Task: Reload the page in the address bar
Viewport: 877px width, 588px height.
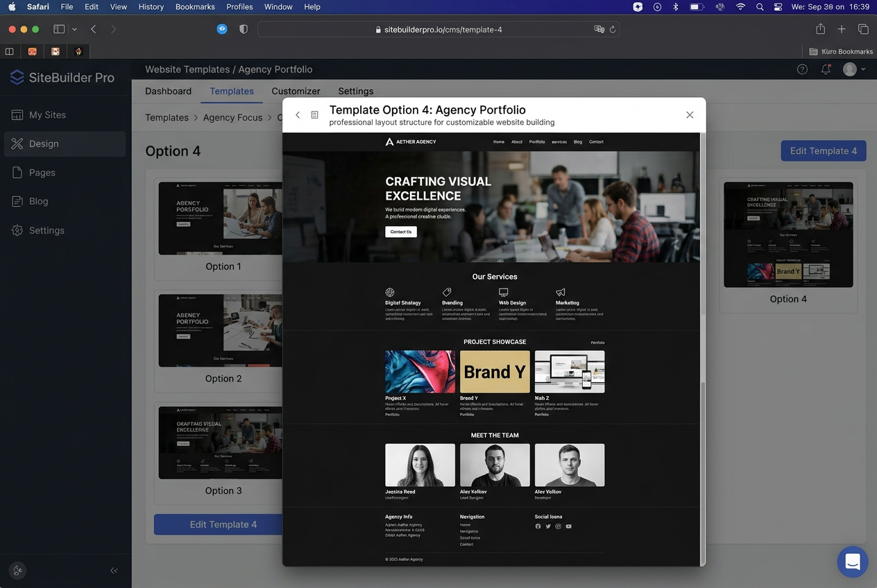Action: click(613, 29)
